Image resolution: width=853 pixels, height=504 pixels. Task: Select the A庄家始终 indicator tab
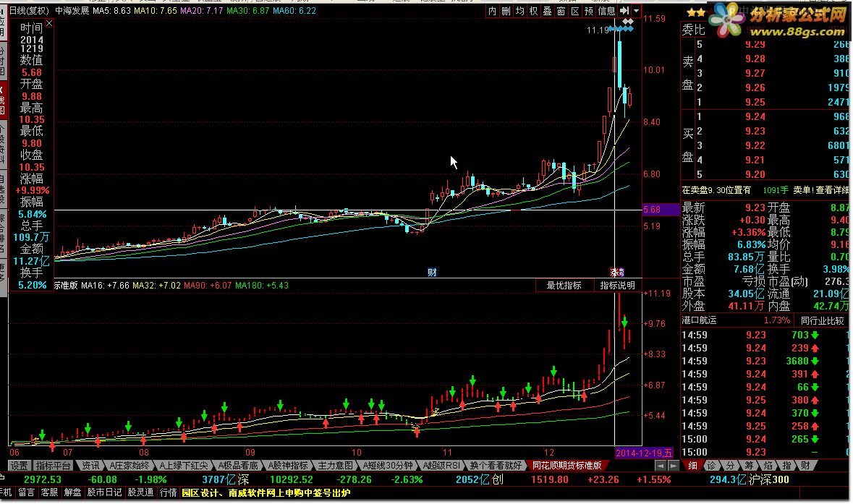click(129, 466)
